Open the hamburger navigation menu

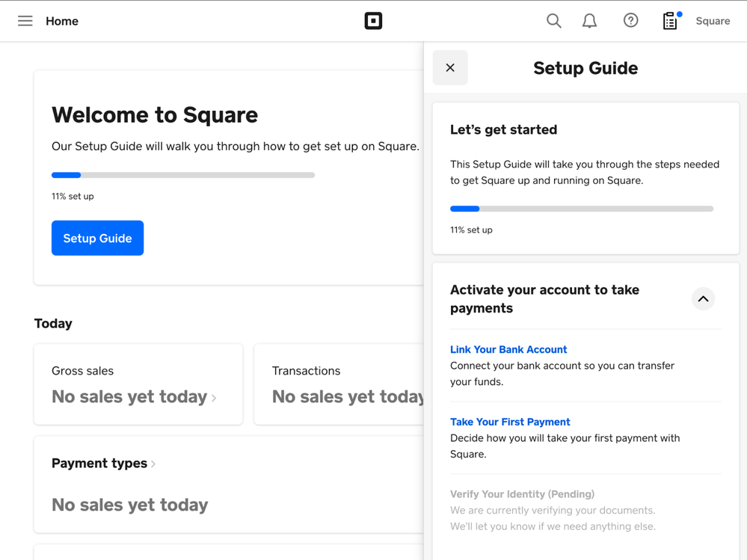pos(25,21)
